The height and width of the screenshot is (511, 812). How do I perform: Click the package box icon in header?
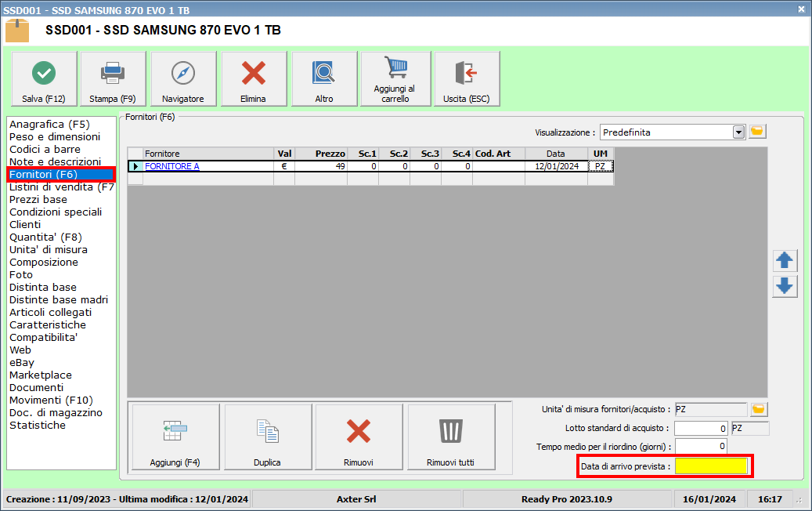(17, 31)
